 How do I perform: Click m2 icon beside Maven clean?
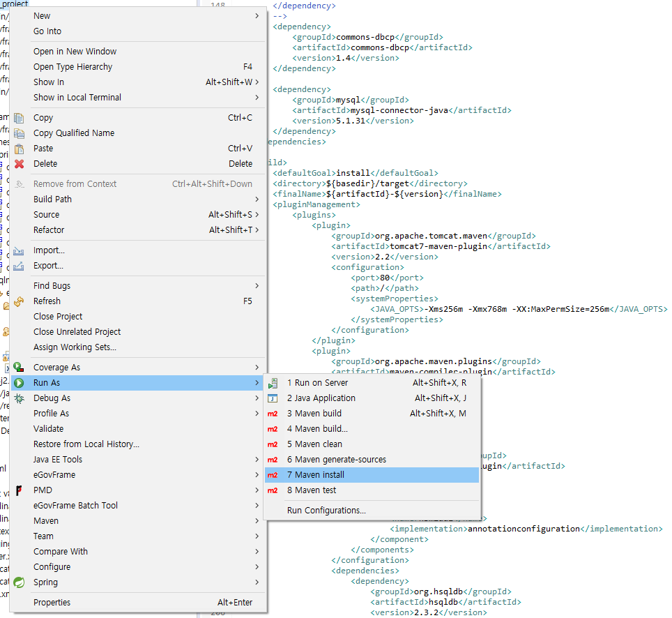coord(273,444)
